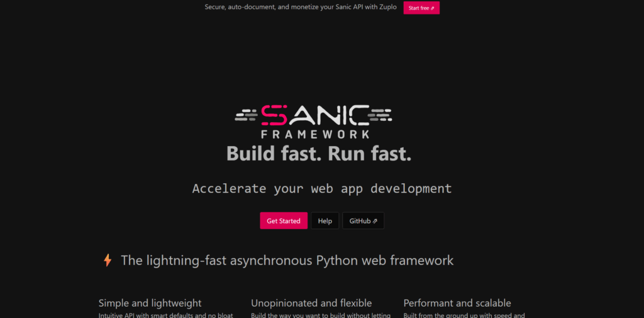Click the Sanic Framework logo

click(x=313, y=122)
